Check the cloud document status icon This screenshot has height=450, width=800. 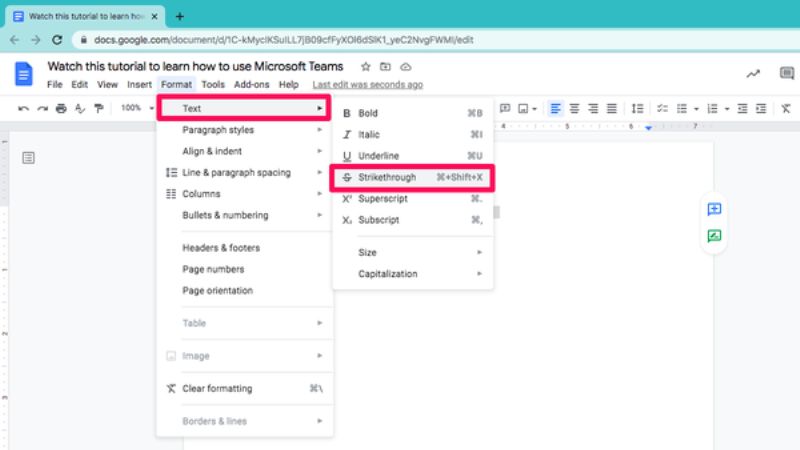406,67
